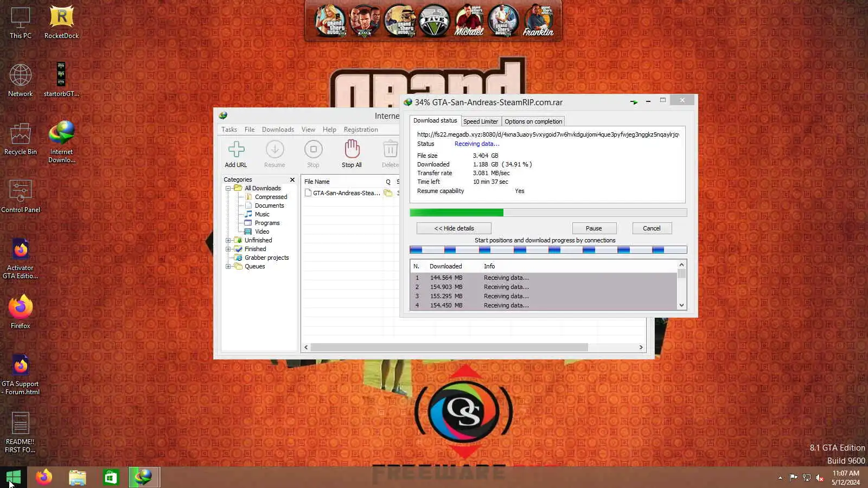Select the README FIRST desktop file
Image resolution: width=868 pixels, height=488 pixels.
point(21,432)
